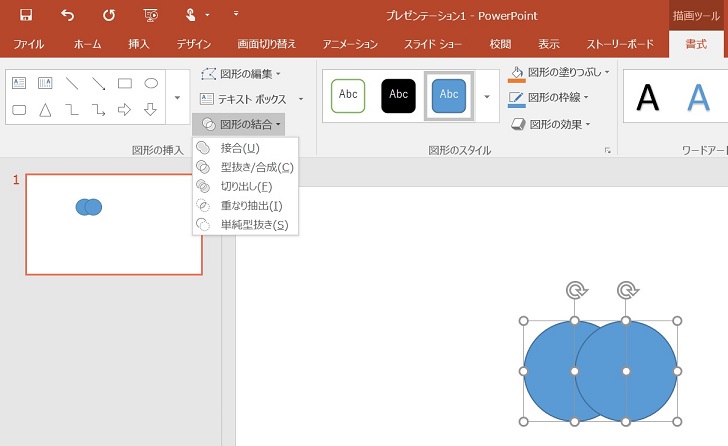Open the テキスト ボックス button
This screenshot has width=728, height=446.
[x=244, y=99]
